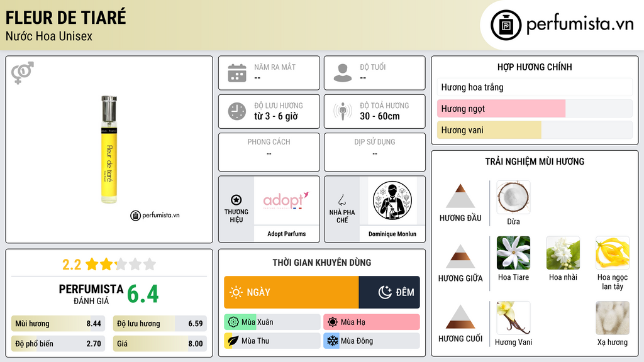Click the moon icon in Đêm bar

(x=385, y=292)
